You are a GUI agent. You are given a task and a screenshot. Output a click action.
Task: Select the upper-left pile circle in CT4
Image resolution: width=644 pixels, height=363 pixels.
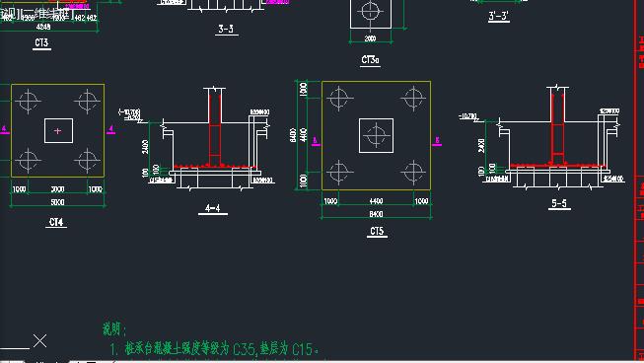pos(28,101)
